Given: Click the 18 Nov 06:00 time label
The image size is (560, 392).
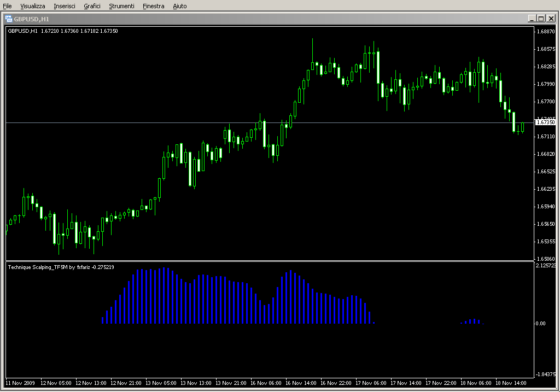Looking at the screenshot, I should point(476,383).
